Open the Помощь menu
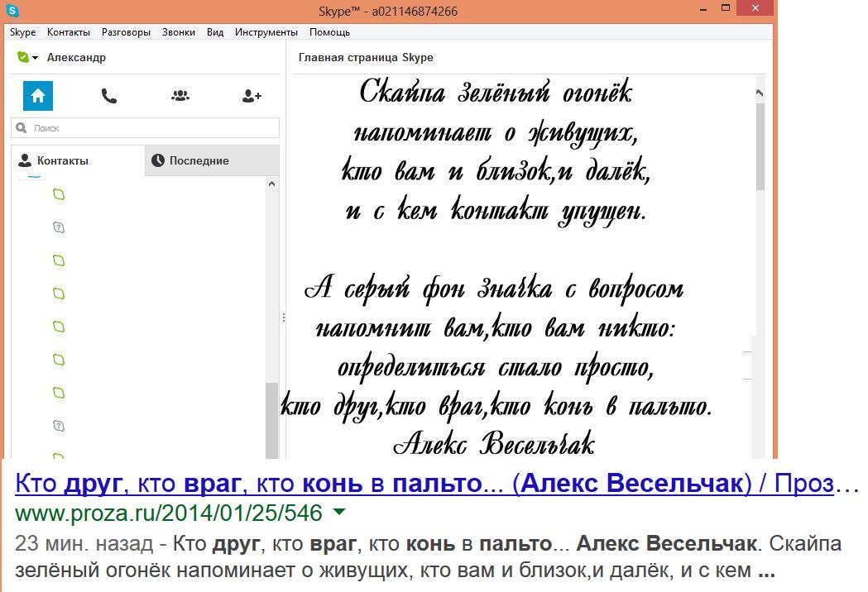Screen dimensions: 868x592 click(329, 32)
